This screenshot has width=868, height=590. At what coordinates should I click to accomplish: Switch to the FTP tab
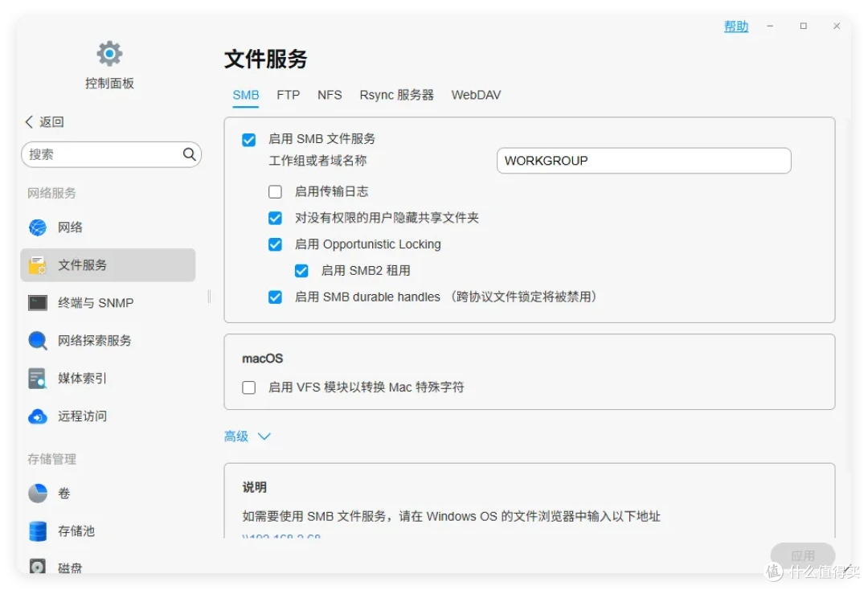coord(289,95)
